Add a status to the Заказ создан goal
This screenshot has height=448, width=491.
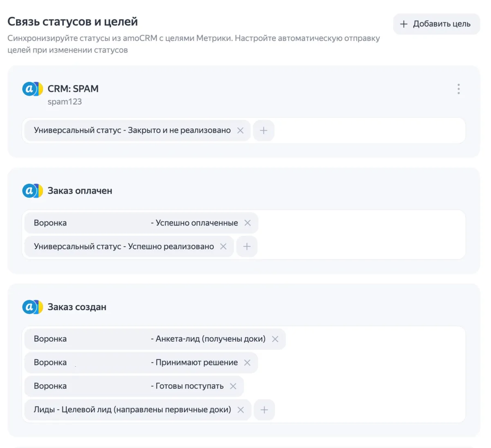click(264, 410)
